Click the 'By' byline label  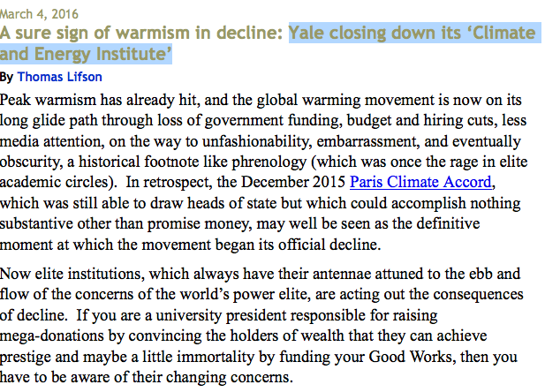point(6,77)
